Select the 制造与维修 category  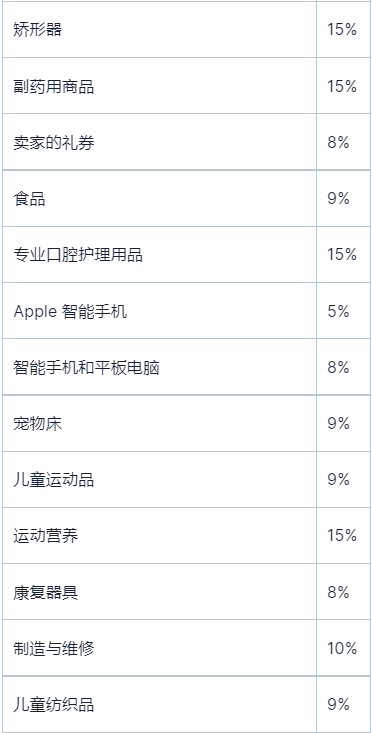coord(53,648)
